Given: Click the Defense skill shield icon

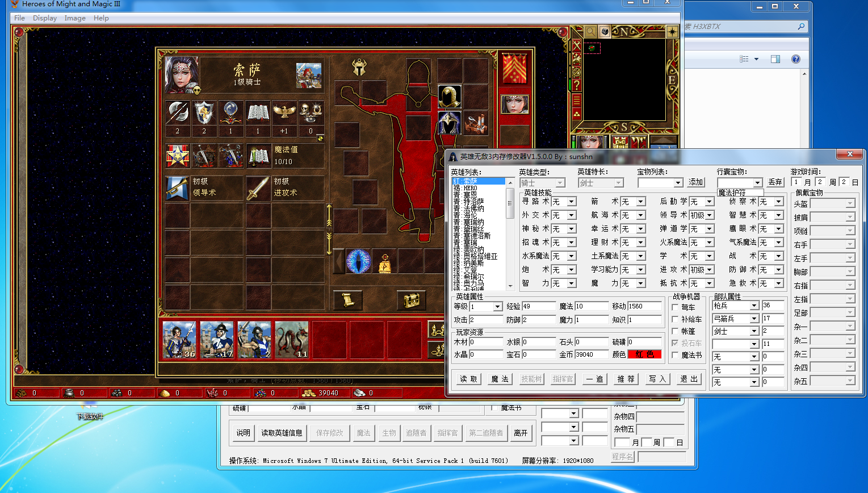Looking at the screenshot, I should point(204,113).
